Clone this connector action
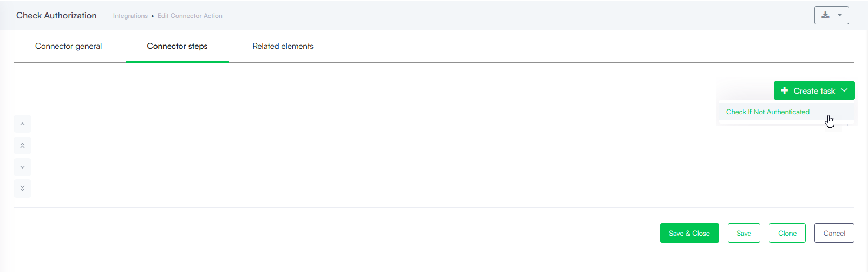Image resolution: width=868 pixels, height=272 pixels. tap(787, 233)
